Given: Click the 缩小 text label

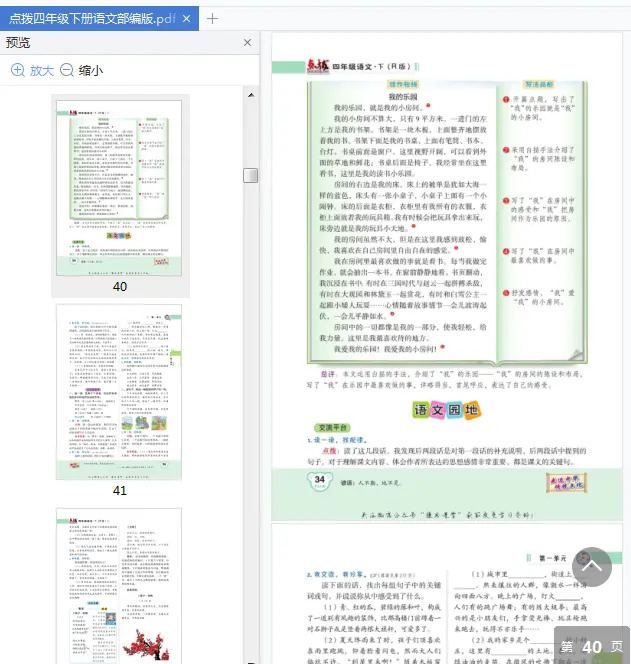Looking at the screenshot, I should (x=91, y=70).
